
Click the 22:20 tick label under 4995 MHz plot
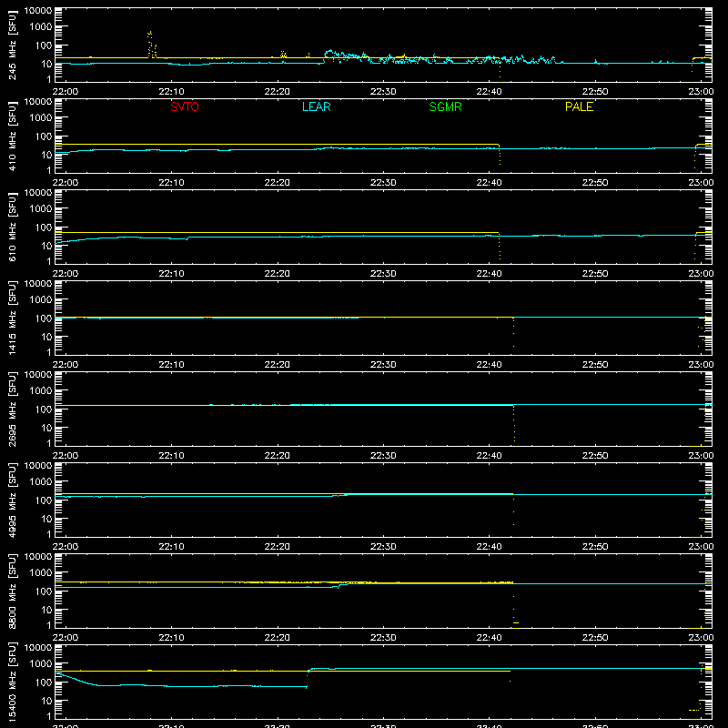pyautogui.click(x=278, y=547)
